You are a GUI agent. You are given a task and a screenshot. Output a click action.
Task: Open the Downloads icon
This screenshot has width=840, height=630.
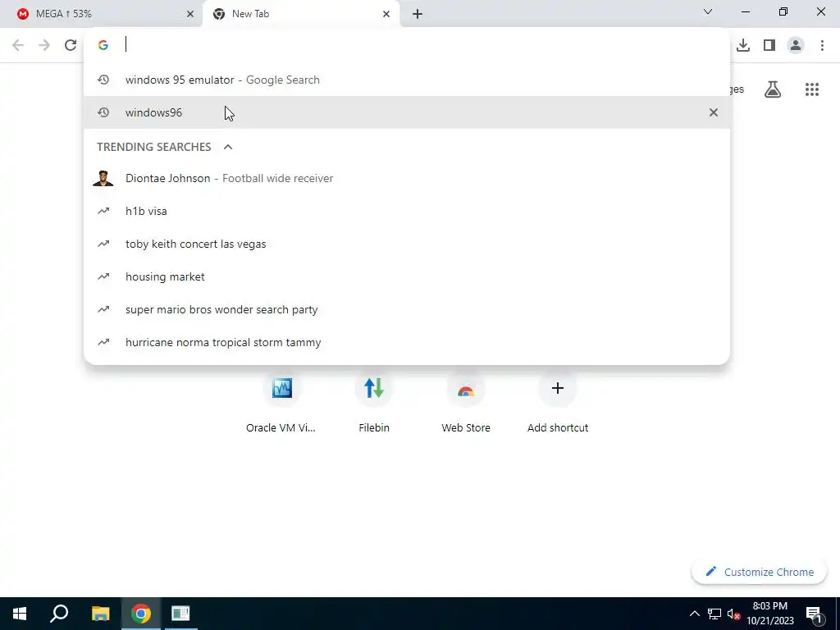(743, 45)
